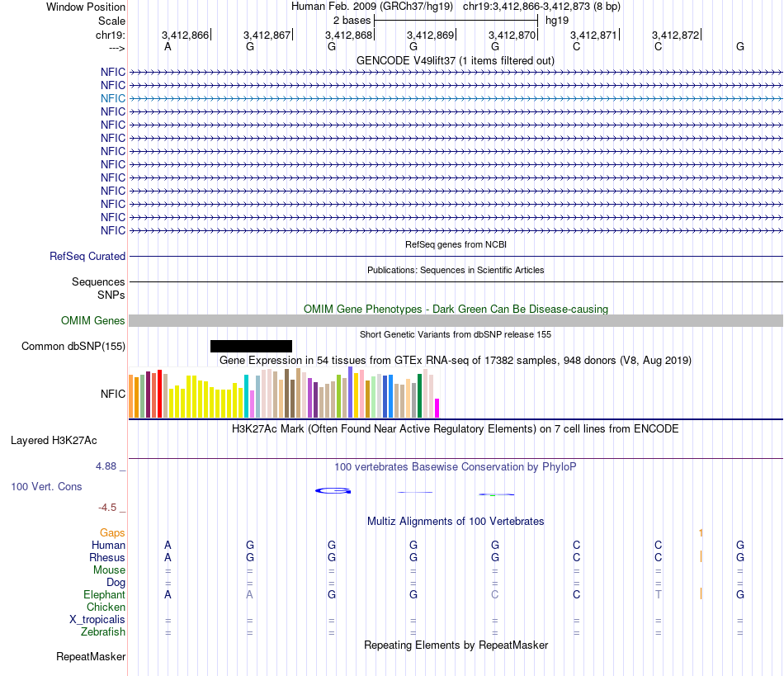This screenshot has width=784, height=676.
Task: Click the orange gap marker in Gaps row
Action: 701,532
